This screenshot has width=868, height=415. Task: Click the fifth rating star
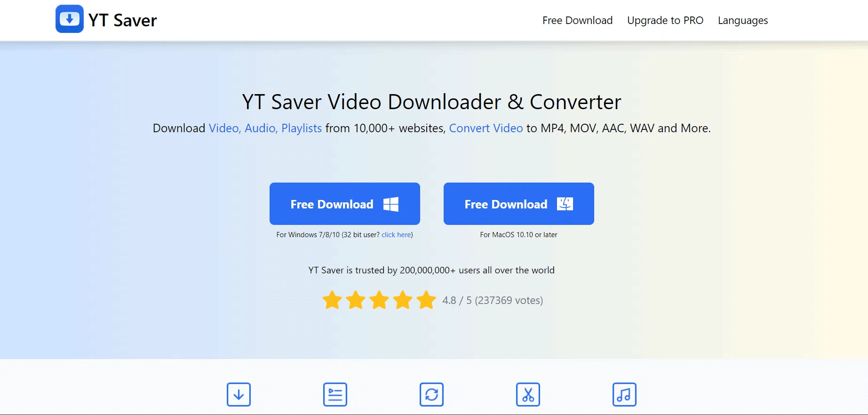pos(426,300)
